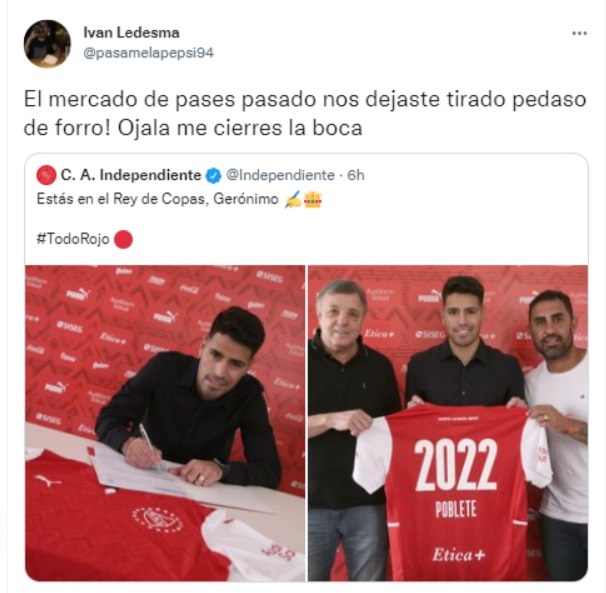Click the 6h timestamp
The height and width of the screenshot is (593, 606).
pos(356,176)
